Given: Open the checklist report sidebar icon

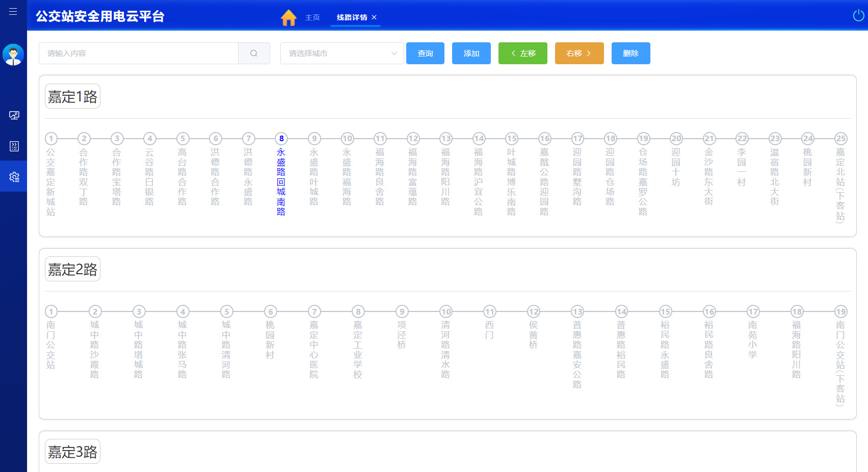Looking at the screenshot, I should click(14, 146).
